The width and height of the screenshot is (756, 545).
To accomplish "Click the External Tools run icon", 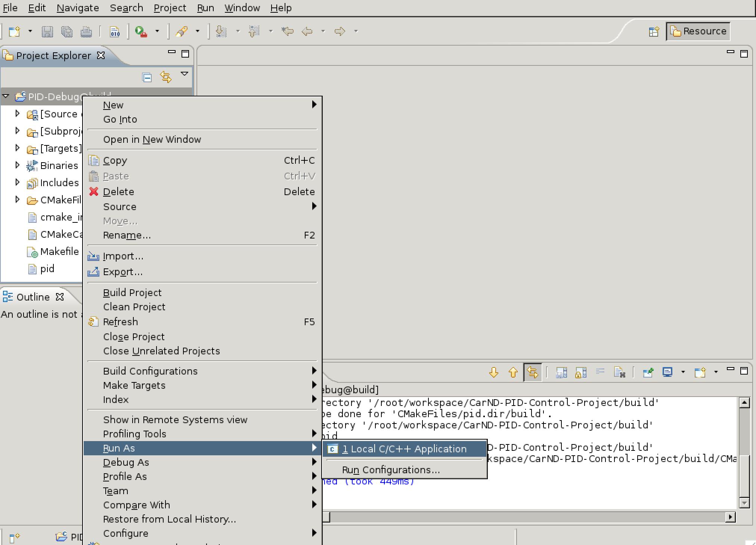I will click(141, 32).
